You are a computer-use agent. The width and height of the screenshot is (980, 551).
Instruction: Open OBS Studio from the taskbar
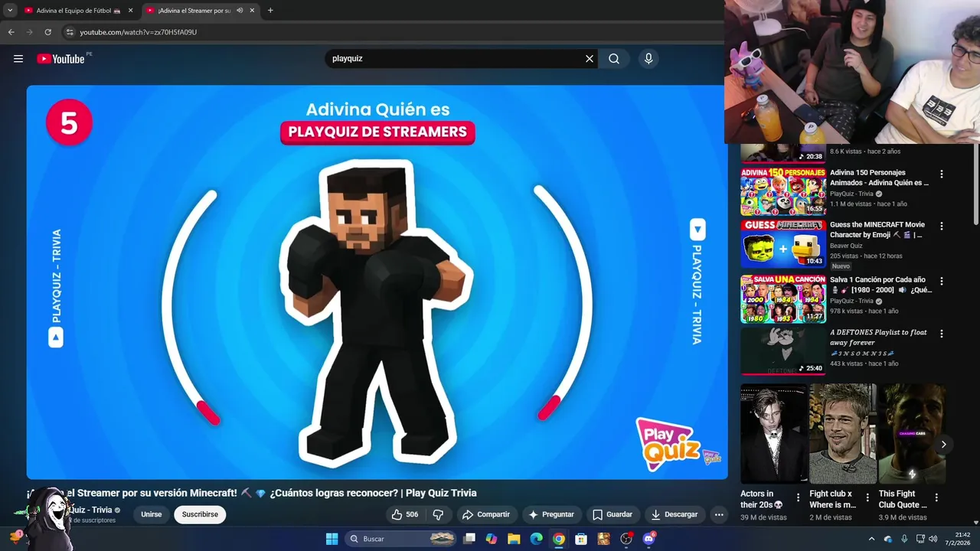[x=626, y=539]
